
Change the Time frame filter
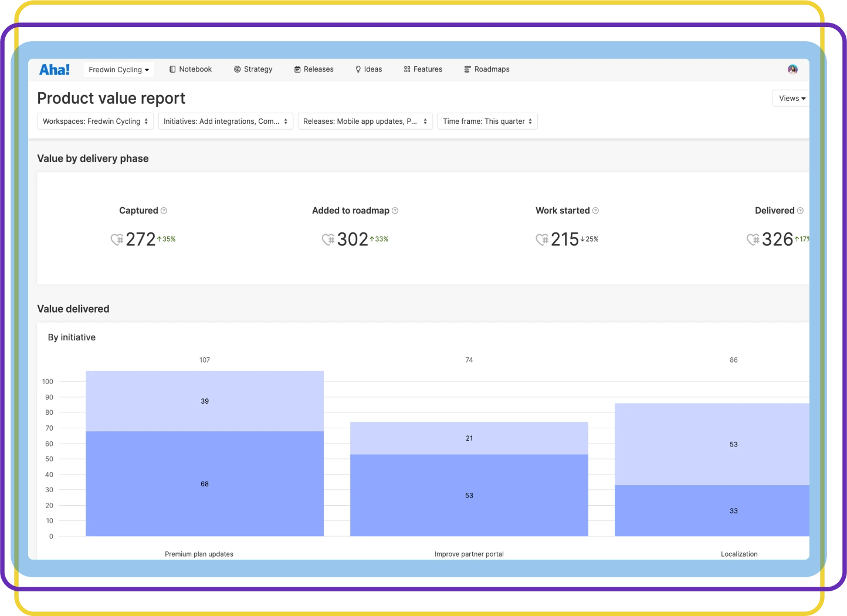tap(487, 121)
